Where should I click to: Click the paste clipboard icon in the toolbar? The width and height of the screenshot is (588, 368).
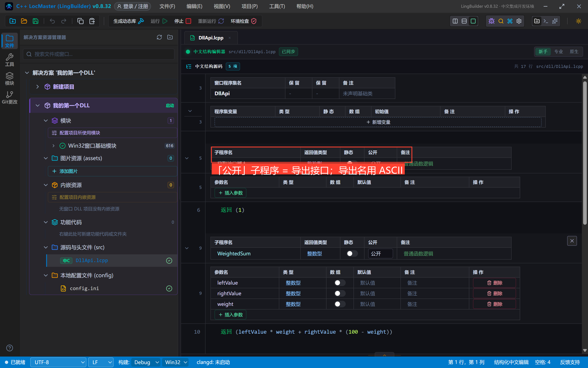(92, 21)
